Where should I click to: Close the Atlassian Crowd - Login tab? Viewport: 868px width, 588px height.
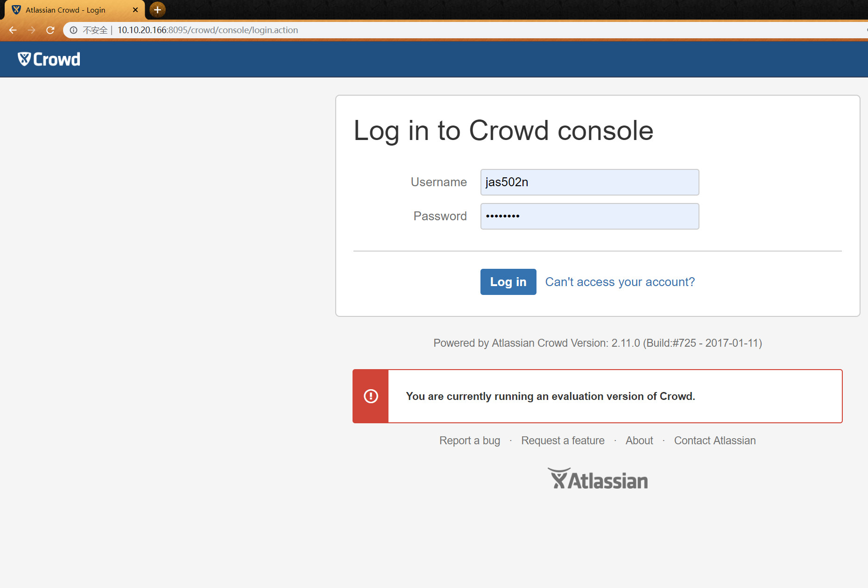point(135,10)
